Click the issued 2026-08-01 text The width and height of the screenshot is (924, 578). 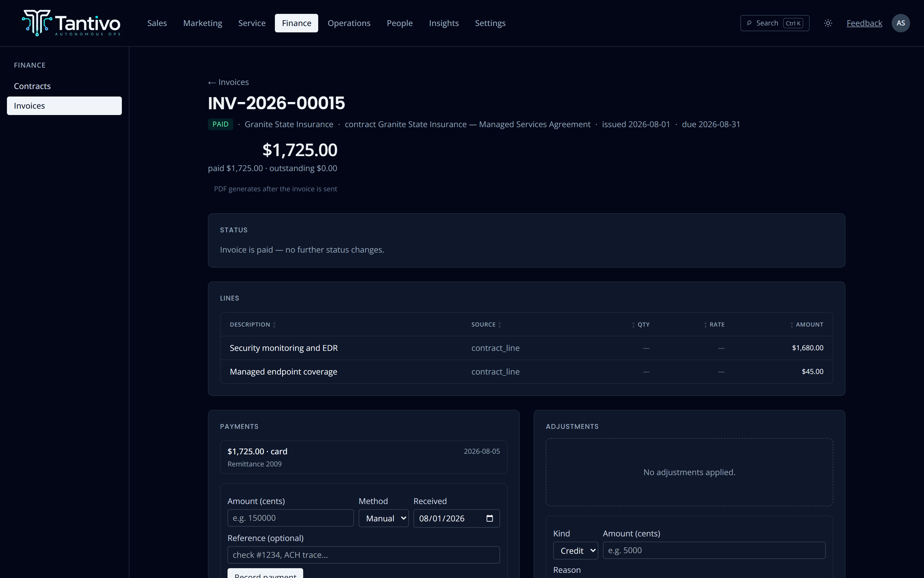[x=636, y=124]
